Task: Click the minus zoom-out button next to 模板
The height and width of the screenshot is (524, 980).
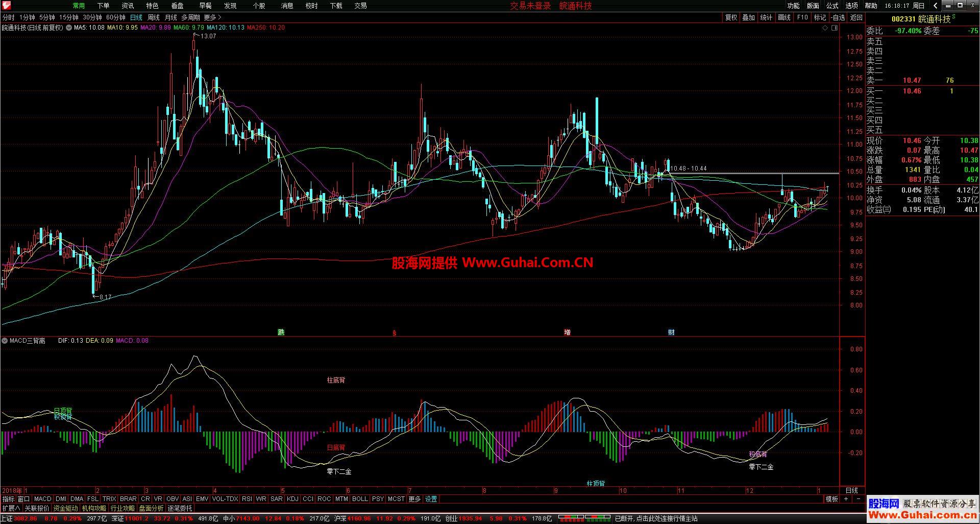Action: pos(858,499)
